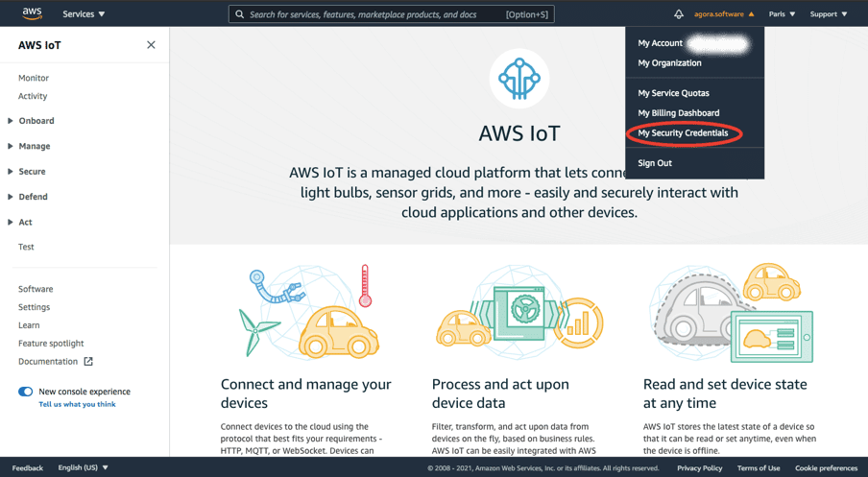The height and width of the screenshot is (477, 868).
Task: Click the Feedback button in footer
Action: [x=28, y=467]
